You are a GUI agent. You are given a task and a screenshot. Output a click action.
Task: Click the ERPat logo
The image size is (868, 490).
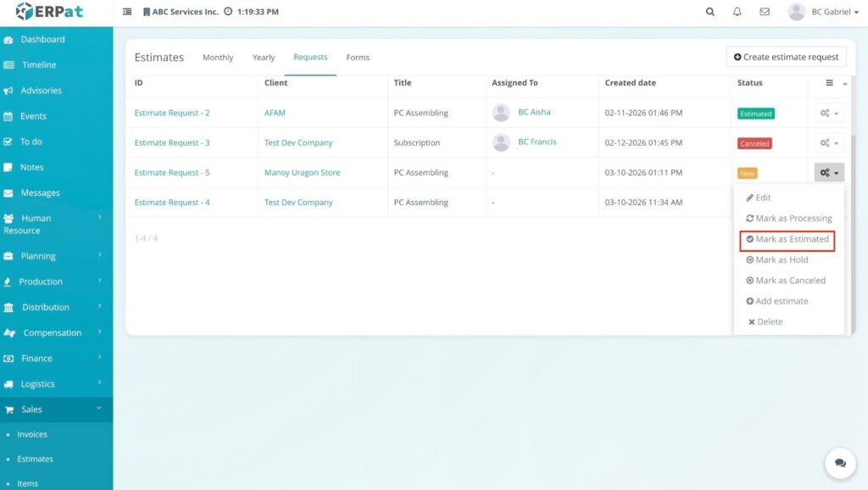click(49, 12)
